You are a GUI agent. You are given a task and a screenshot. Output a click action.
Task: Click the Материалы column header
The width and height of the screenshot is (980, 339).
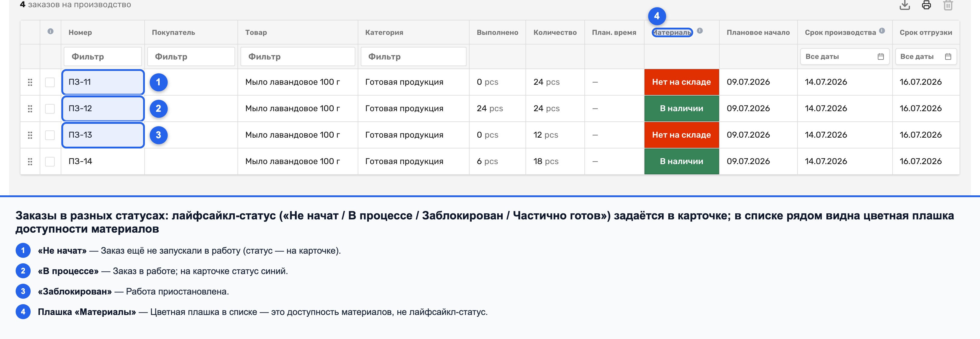coord(672,32)
